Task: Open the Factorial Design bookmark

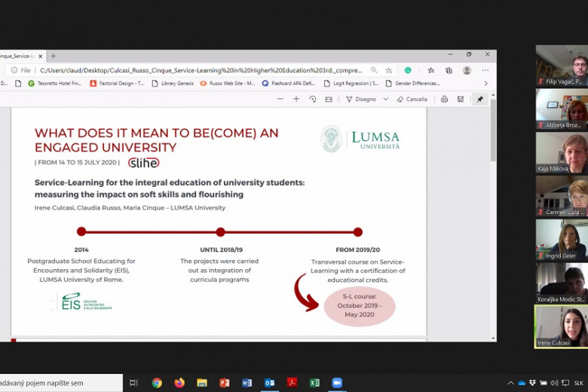Action: coord(117,83)
